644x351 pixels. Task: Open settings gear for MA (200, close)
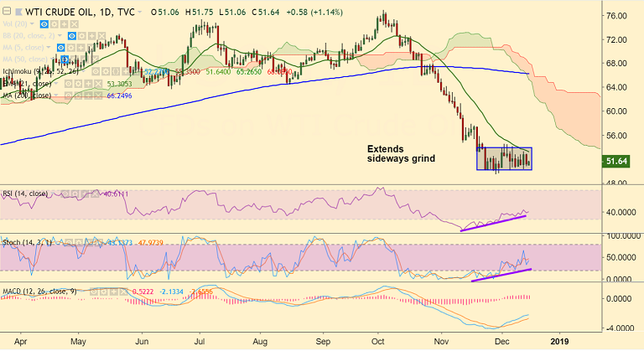[78, 95]
